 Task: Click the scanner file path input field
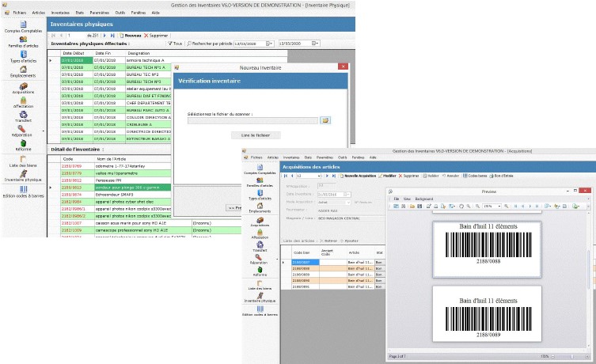tap(252, 119)
